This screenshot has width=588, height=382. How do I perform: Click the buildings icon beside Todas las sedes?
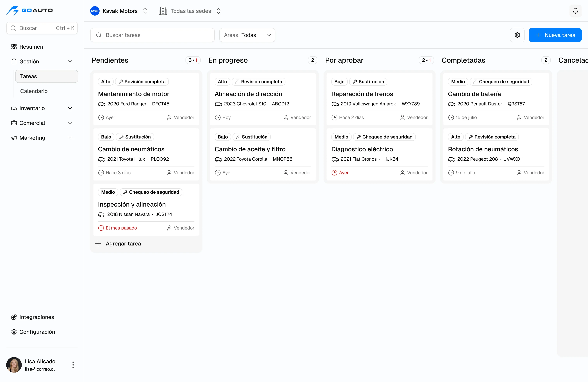(163, 11)
